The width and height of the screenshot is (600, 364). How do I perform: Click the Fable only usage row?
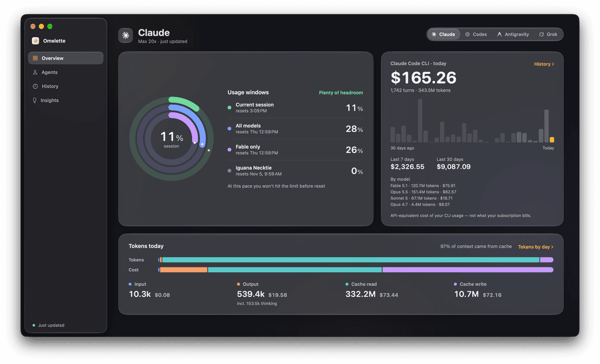pos(295,150)
